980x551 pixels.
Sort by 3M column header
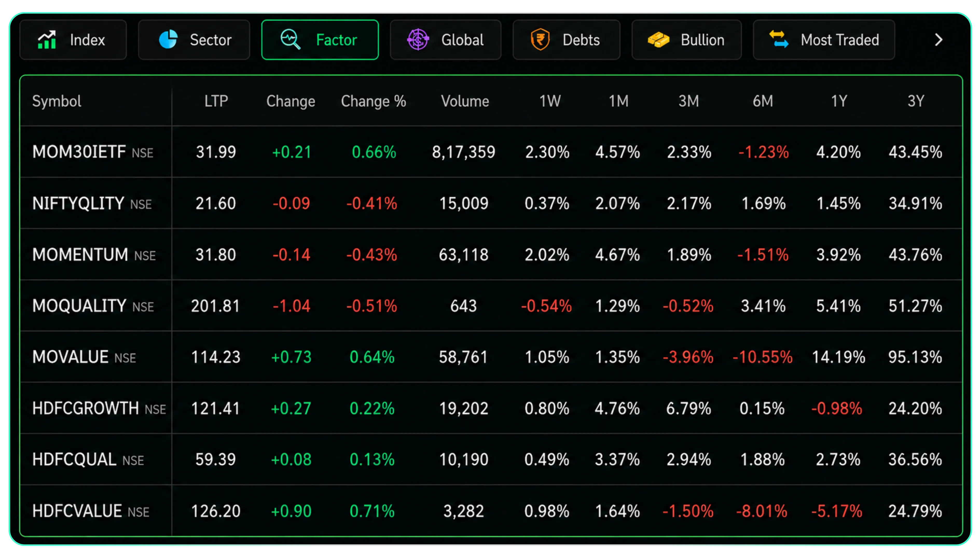689,101
